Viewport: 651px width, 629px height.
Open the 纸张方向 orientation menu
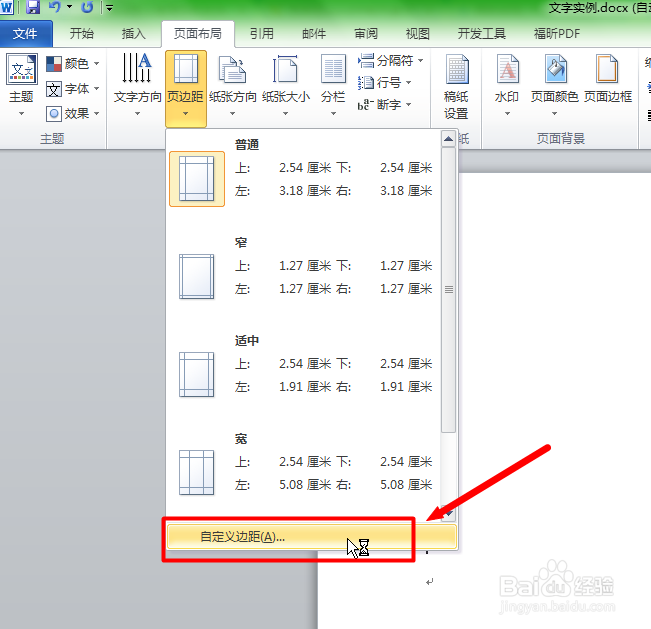(x=232, y=85)
